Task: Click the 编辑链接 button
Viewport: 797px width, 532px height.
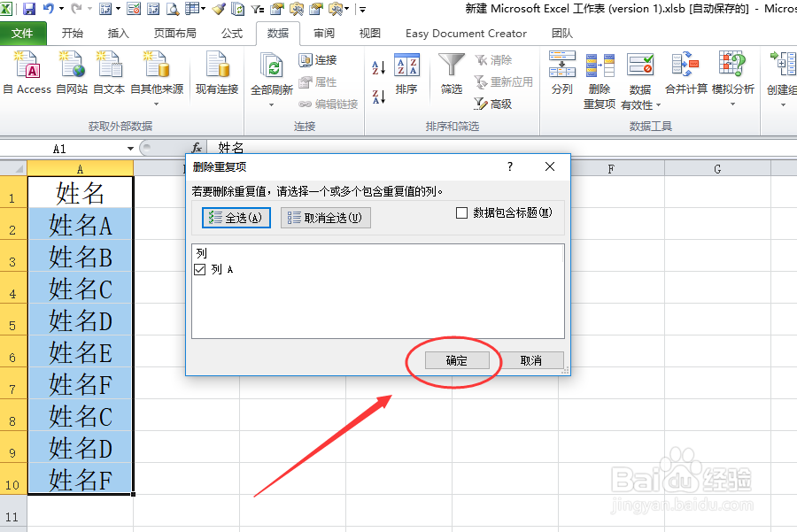Action: coord(329,104)
